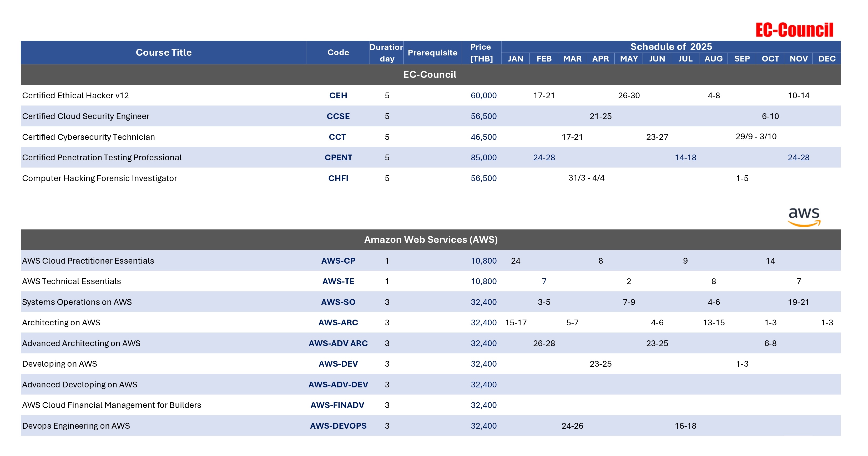Click the SEP month header
The width and height of the screenshot is (868, 456).
[x=742, y=59]
